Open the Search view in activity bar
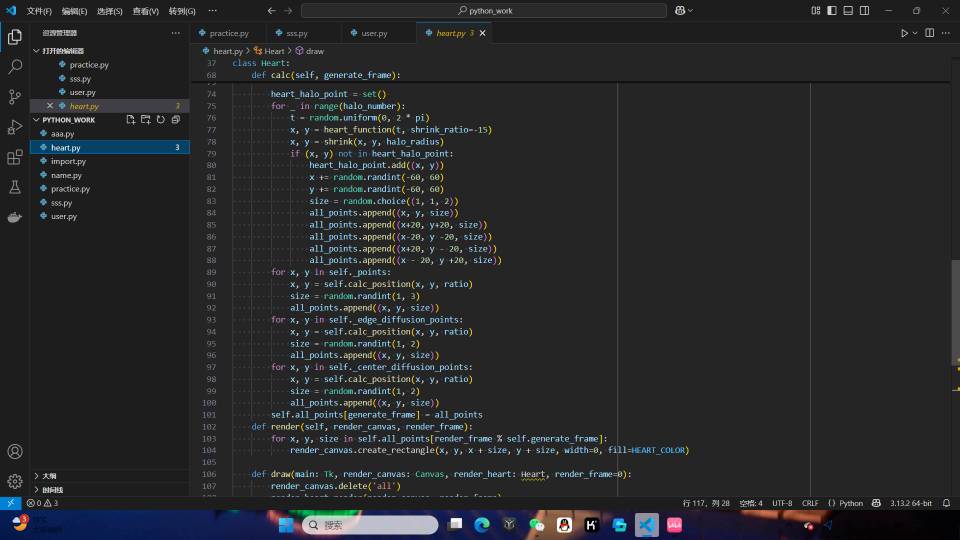The height and width of the screenshot is (540, 960). tap(15, 67)
